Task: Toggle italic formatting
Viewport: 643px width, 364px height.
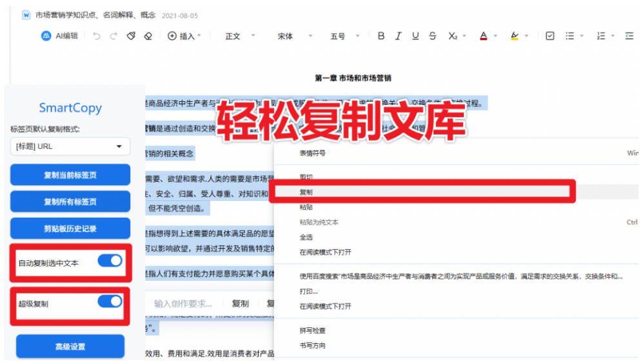Action: [x=398, y=36]
